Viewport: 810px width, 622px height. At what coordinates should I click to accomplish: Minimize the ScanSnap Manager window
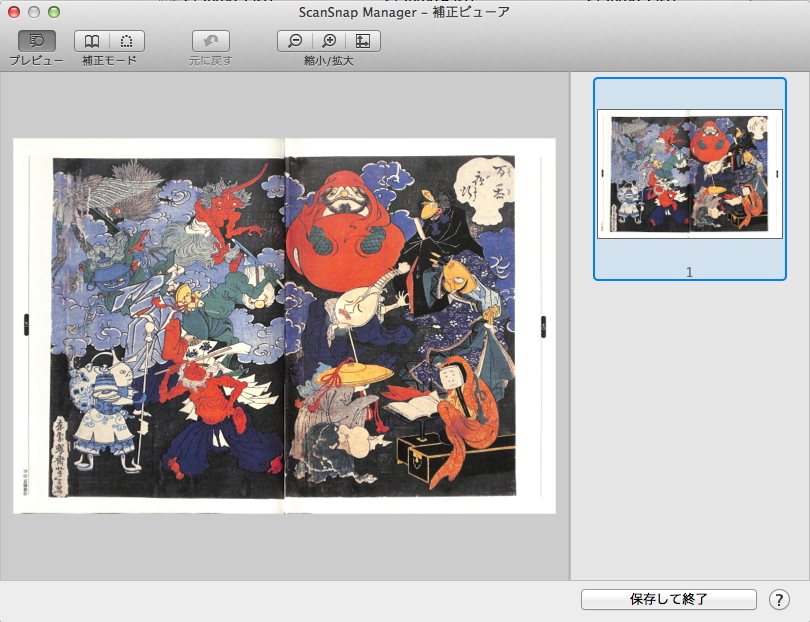tap(34, 12)
